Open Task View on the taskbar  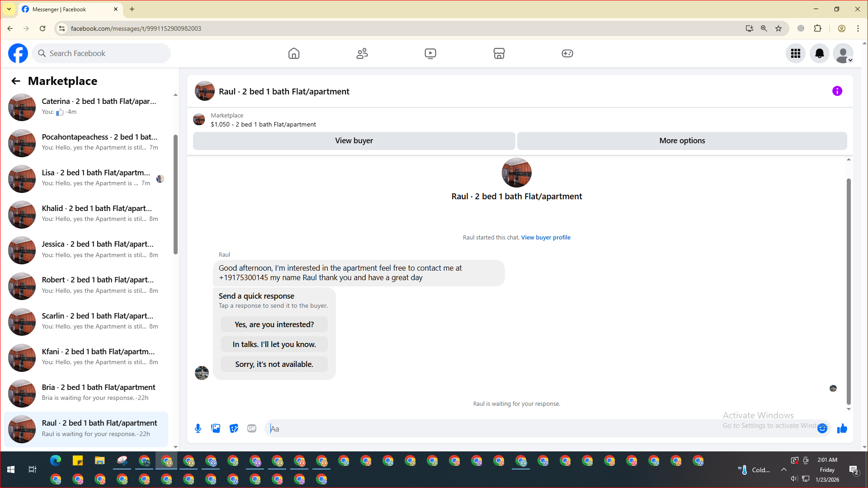click(33, 469)
